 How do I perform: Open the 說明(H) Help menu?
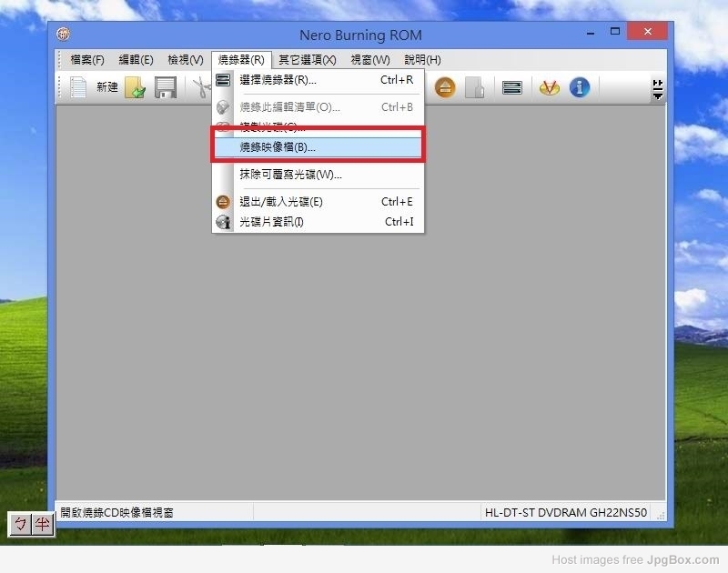422,60
